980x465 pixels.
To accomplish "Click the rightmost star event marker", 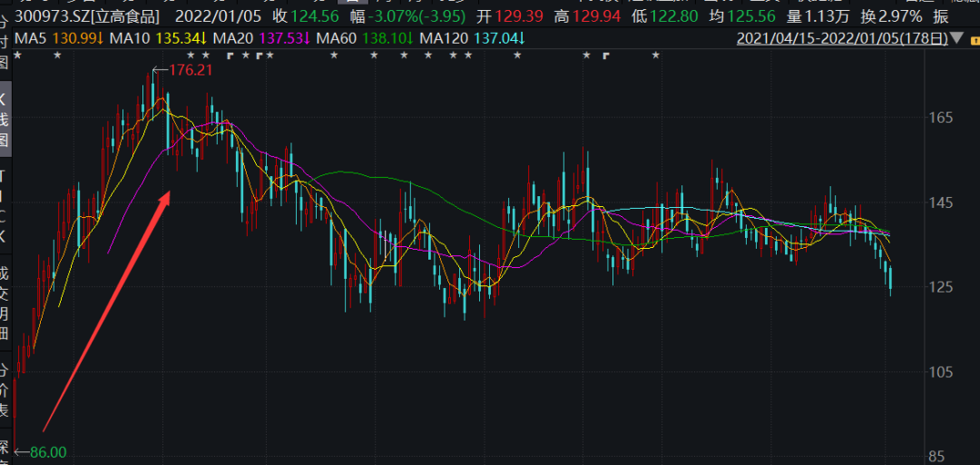I will [x=655, y=55].
